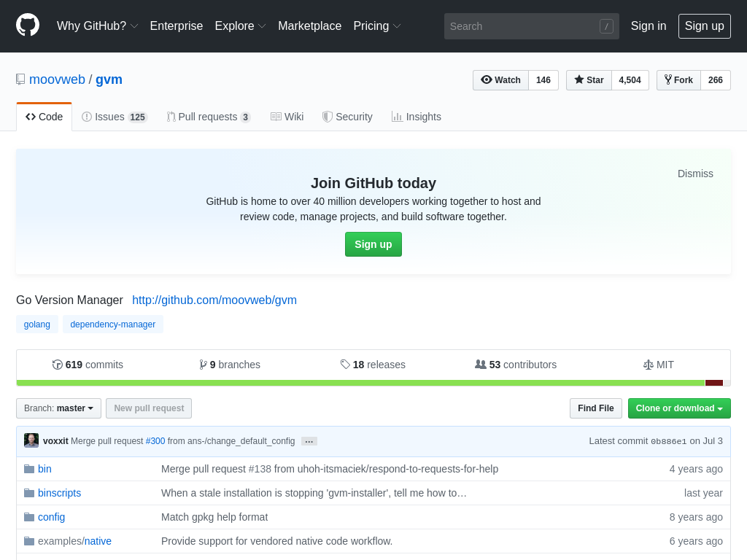747x560 pixels.
Task: Click the contributors people icon
Action: 480,365
